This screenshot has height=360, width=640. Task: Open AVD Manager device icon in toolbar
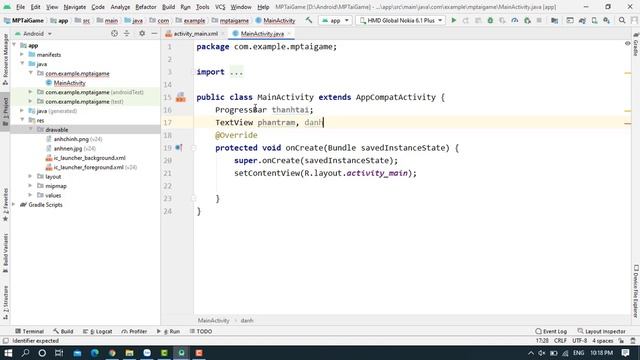tap(594, 20)
